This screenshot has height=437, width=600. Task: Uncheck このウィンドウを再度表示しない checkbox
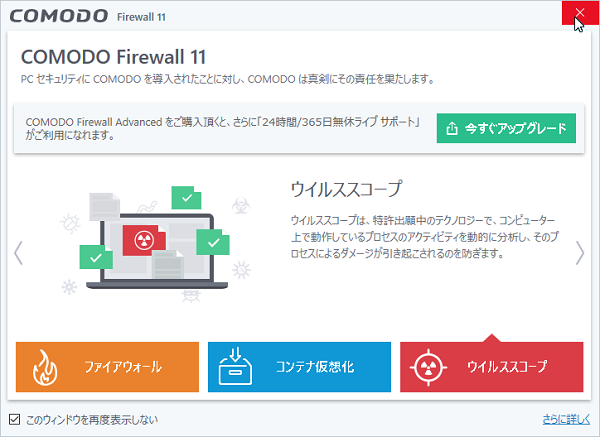click(14, 419)
